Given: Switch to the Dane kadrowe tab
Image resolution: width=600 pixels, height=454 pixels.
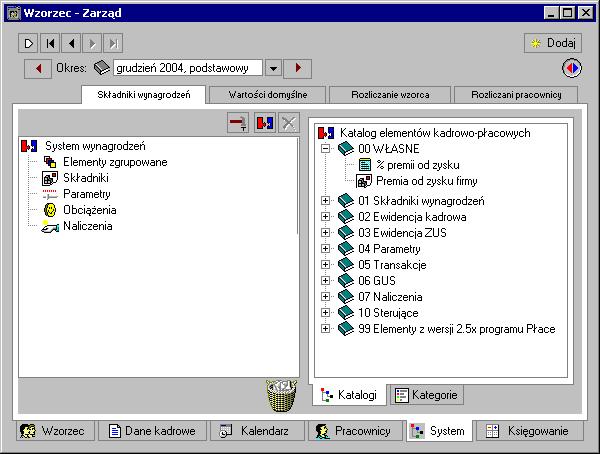Looking at the screenshot, I should (152, 431).
